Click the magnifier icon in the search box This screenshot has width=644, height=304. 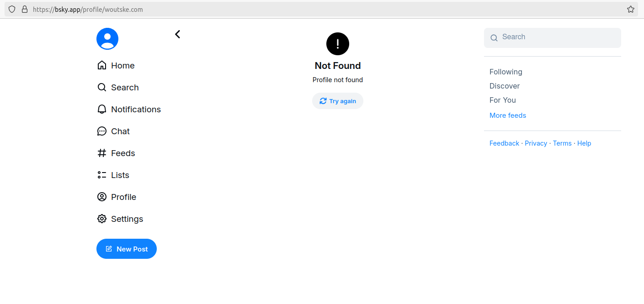(x=494, y=38)
